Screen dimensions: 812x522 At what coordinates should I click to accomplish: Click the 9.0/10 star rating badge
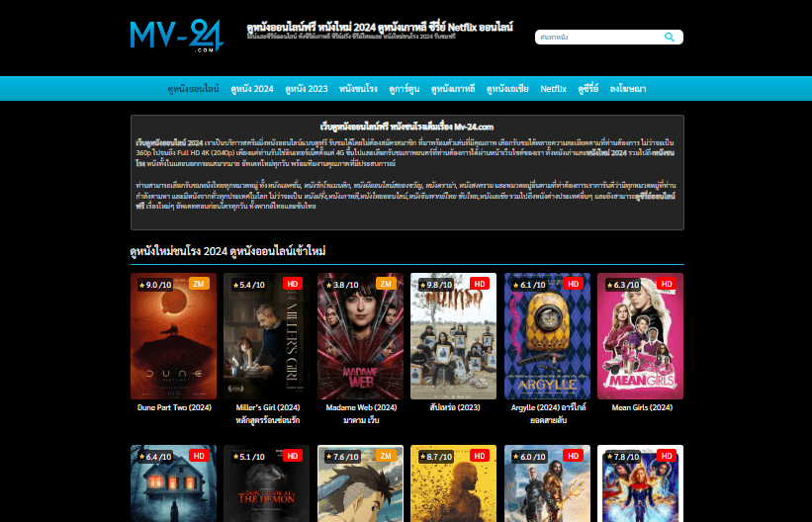(155, 285)
